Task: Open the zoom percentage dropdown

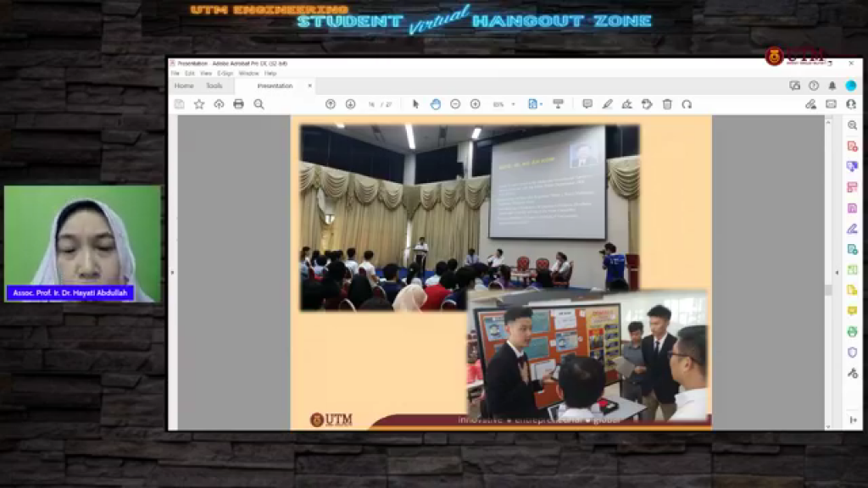Action: tap(513, 105)
